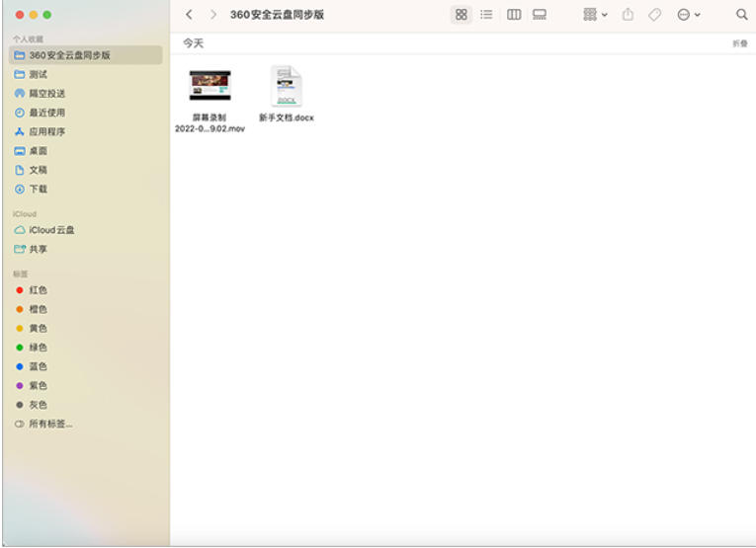Image resolution: width=756 pixels, height=548 pixels.
Task: Open the More actions ellipsis menu
Action: [688, 15]
